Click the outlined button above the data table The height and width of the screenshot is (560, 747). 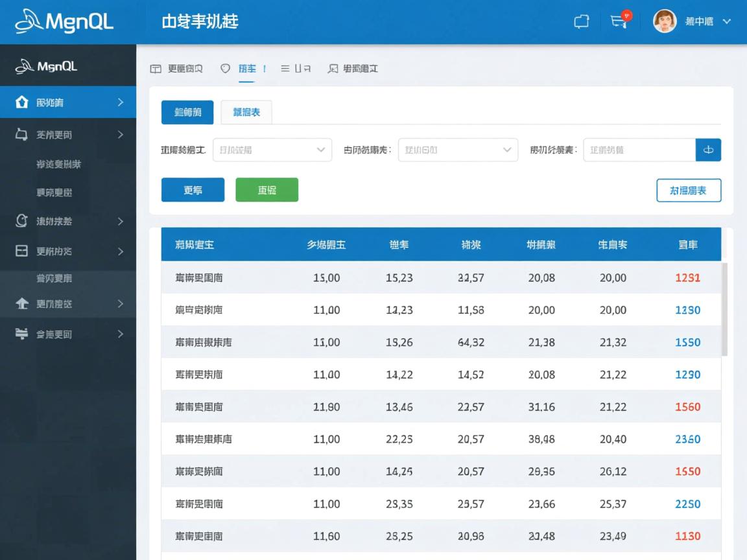tap(689, 190)
